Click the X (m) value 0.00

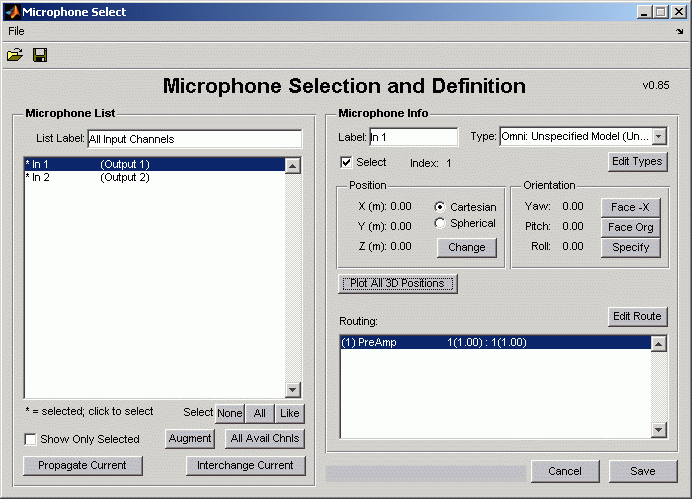coord(401,206)
